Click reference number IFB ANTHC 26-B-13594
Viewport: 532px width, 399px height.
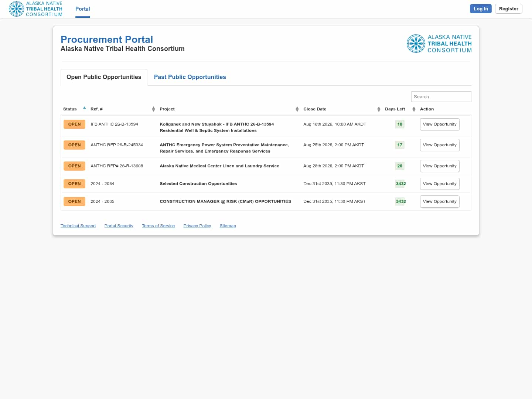pos(115,125)
